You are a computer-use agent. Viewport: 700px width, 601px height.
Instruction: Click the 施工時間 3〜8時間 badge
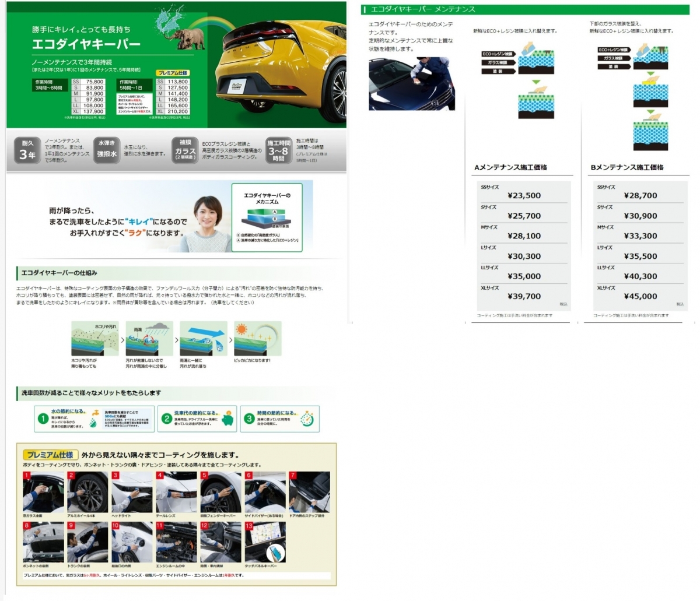tap(279, 150)
